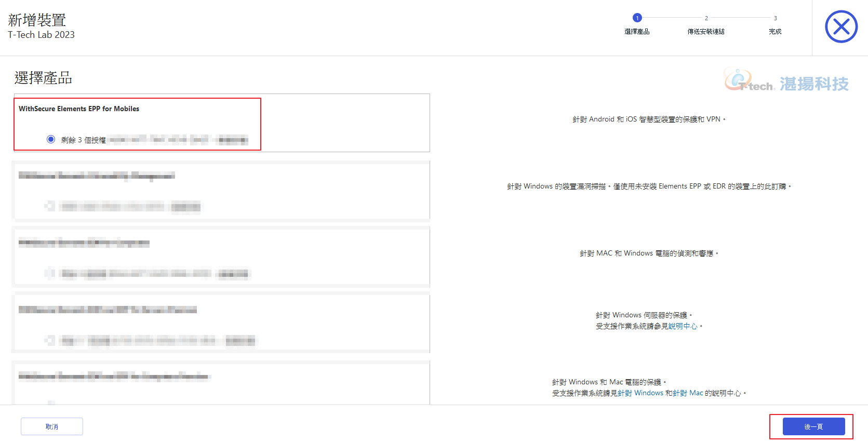This screenshot has width=868, height=442.
Task: Click the 後一頁 next button
Action: pos(813,426)
